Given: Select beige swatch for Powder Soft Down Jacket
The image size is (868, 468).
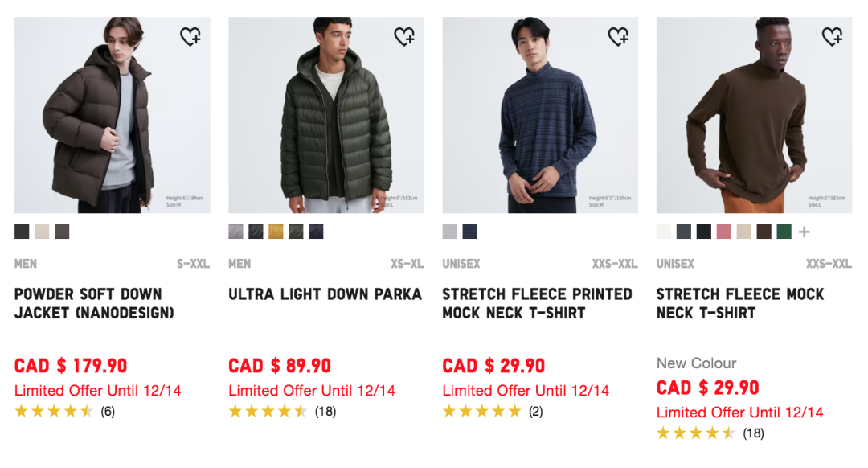Looking at the screenshot, I should (x=40, y=232).
